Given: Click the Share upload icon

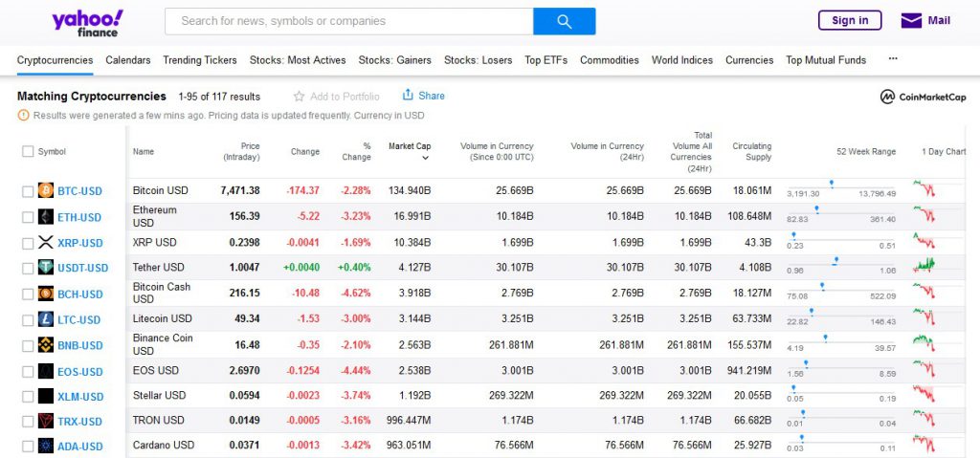Looking at the screenshot, I should [x=408, y=95].
